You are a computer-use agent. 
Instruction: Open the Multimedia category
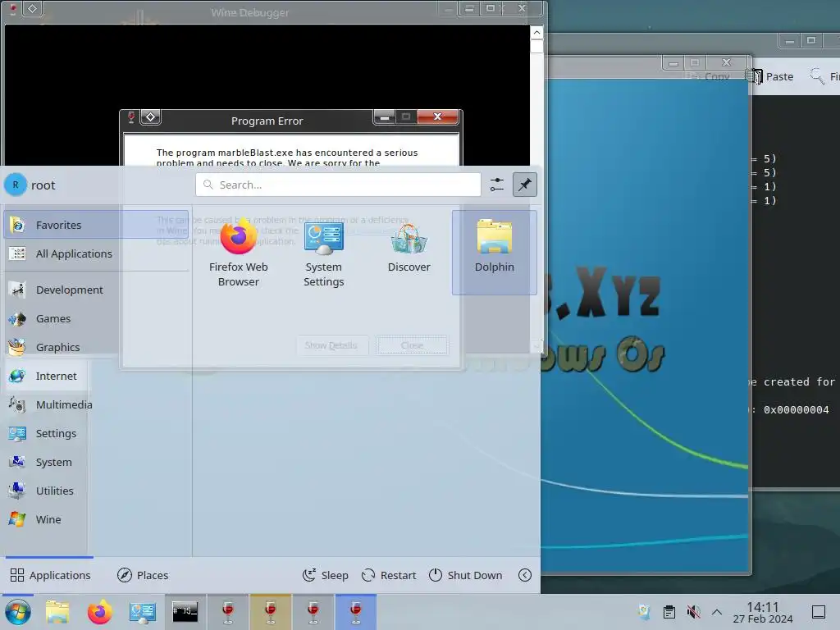coord(97,405)
